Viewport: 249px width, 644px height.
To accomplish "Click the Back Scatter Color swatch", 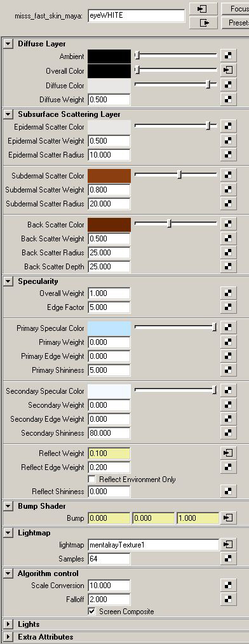I will click(109, 225).
